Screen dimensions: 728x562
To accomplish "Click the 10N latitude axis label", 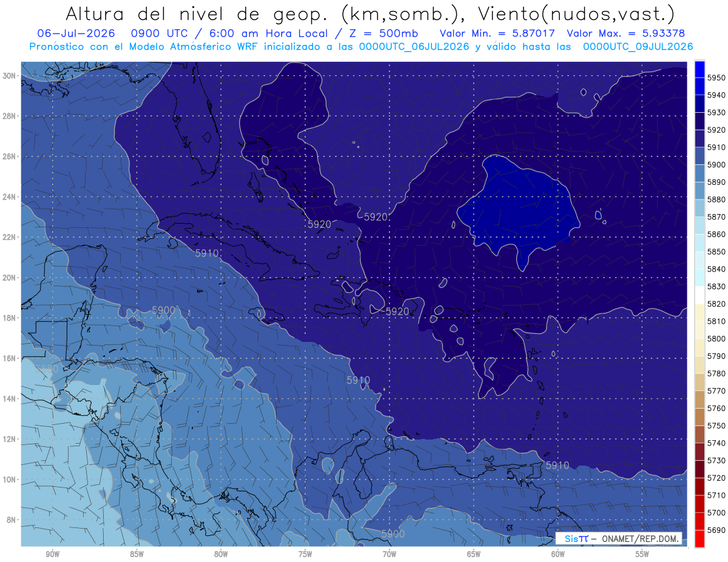I will point(9,479).
